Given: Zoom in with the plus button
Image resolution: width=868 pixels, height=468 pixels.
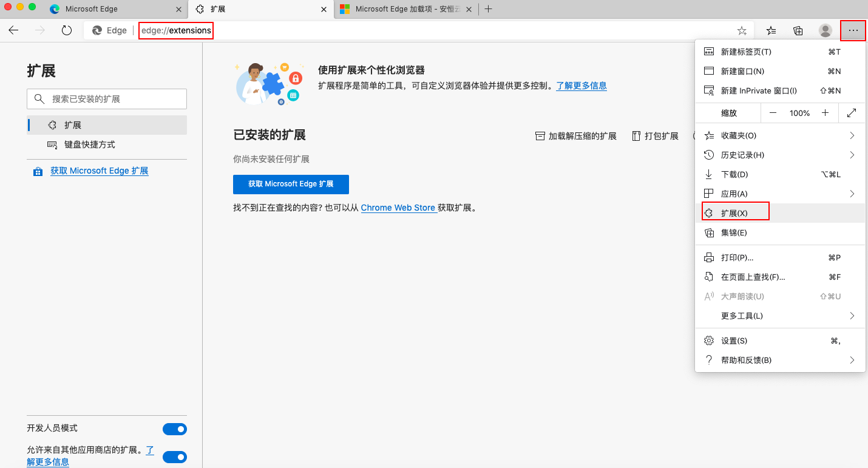Looking at the screenshot, I should coord(825,113).
